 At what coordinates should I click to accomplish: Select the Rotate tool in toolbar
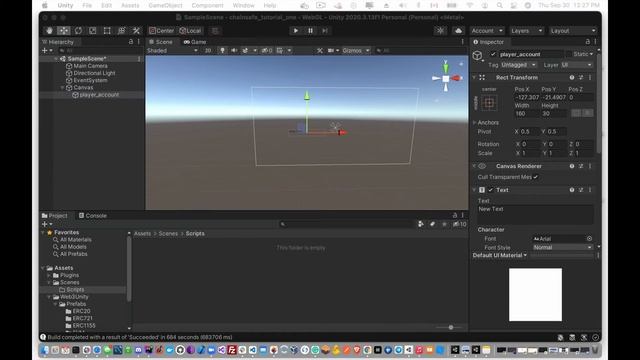tap(78, 31)
